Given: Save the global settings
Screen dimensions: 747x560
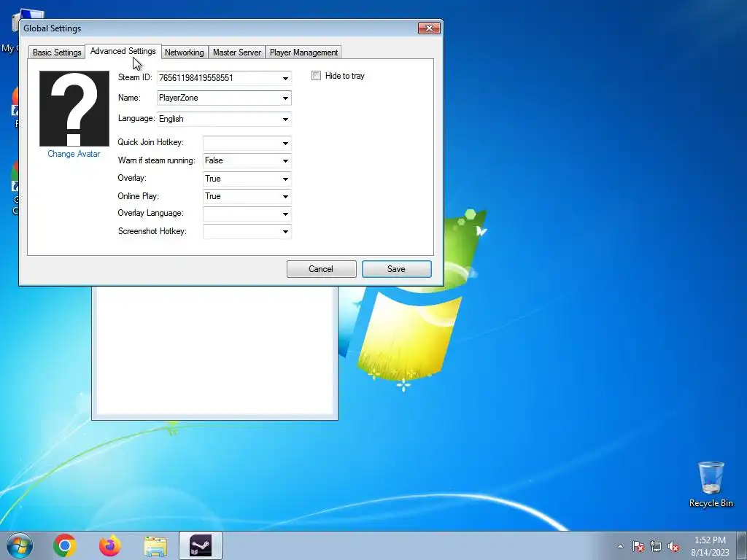Looking at the screenshot, I should pos(396,269).
